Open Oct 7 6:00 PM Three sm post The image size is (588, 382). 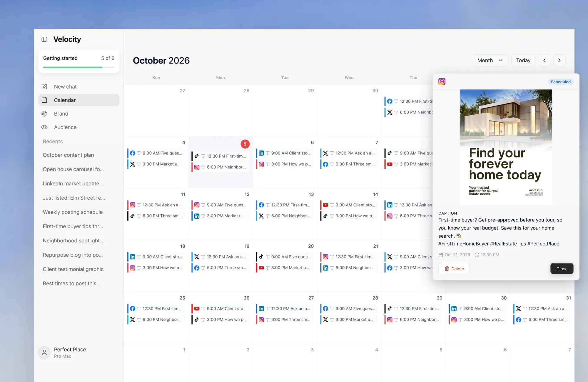(x=349, y=164)
